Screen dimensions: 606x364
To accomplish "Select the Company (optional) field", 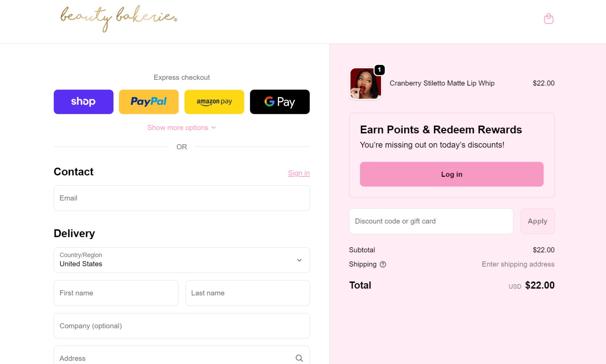I will 182,326.
